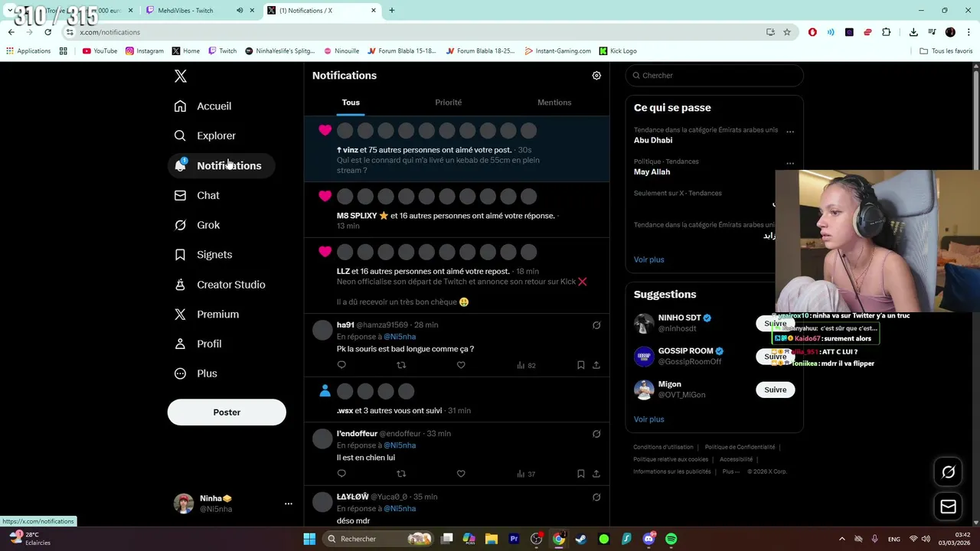The width and height of the screenshot is (980, 551).
Task: Open the May Allah trend
Action: point(652,172)
